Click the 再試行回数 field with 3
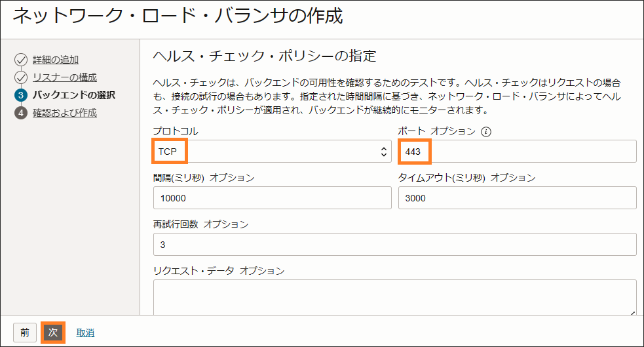This screenshot has height=347, width=644. click(394, 244)
